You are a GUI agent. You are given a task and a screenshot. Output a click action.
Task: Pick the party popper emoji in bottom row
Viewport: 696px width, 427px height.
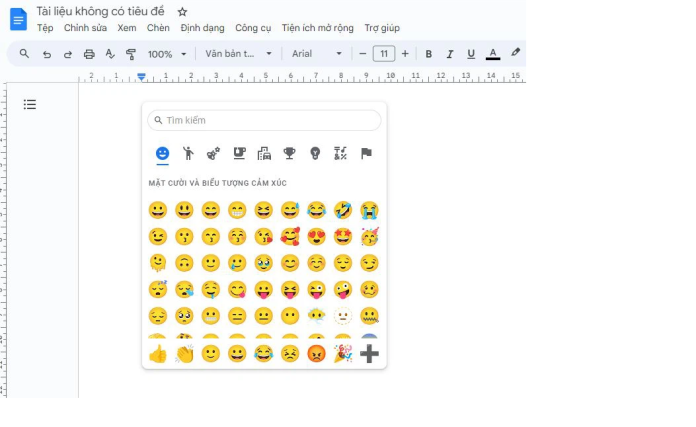pos(343,354)
